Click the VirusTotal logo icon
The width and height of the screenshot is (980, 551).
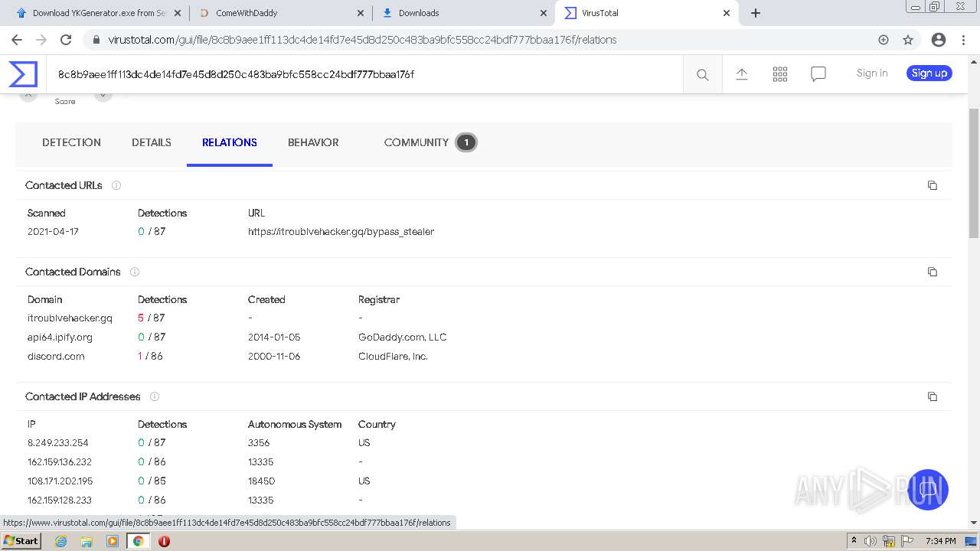(23, 74)
